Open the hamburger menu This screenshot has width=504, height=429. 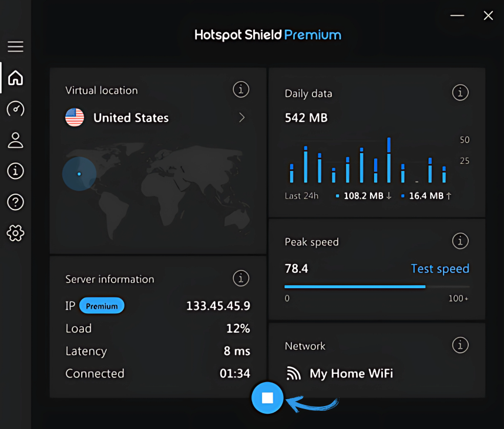pos(15,46)
